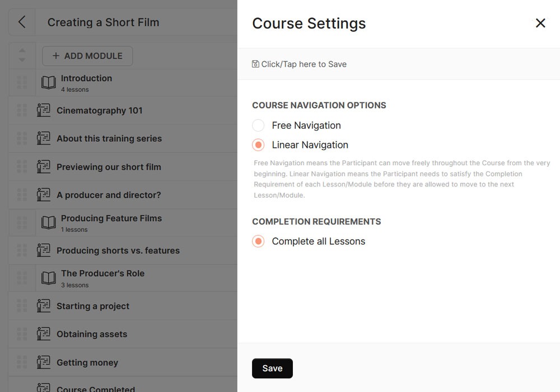Select the Free Navigation option
This screenshot has height=392, width=560.
[x=258, y=125]
